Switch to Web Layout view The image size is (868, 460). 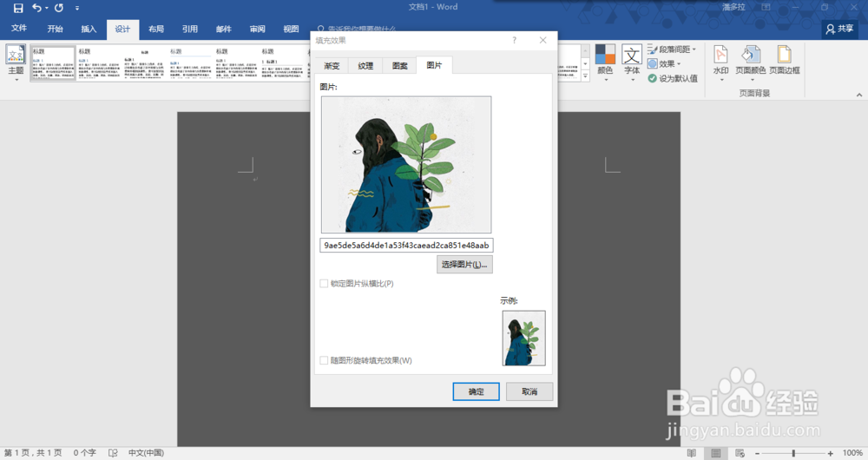coord(740,453)
